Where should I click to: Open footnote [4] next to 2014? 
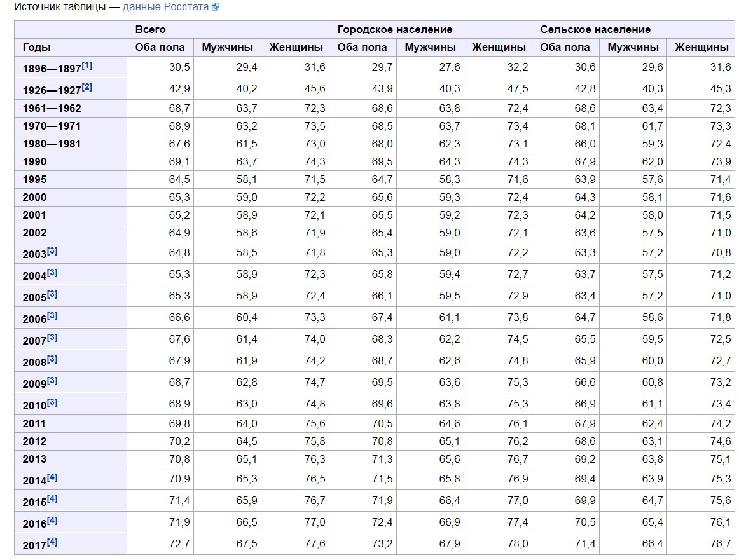coord(52,477)
